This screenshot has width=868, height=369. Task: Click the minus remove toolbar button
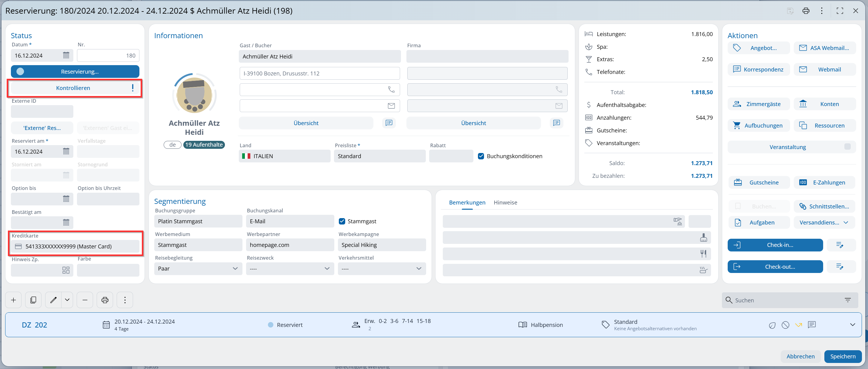pos(85,300)
